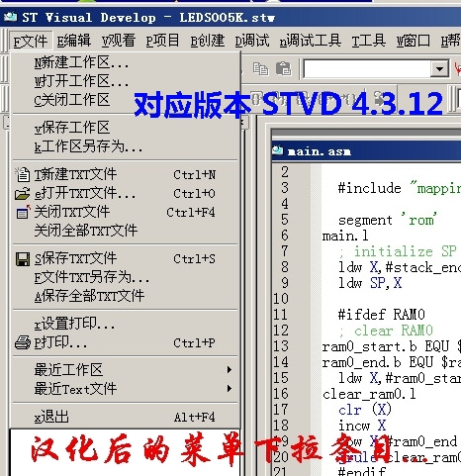The width and height of the screenshot is (461, 476).
Task: Click the new TXT file icon (T新建TXT文件)
Action: 23,174
